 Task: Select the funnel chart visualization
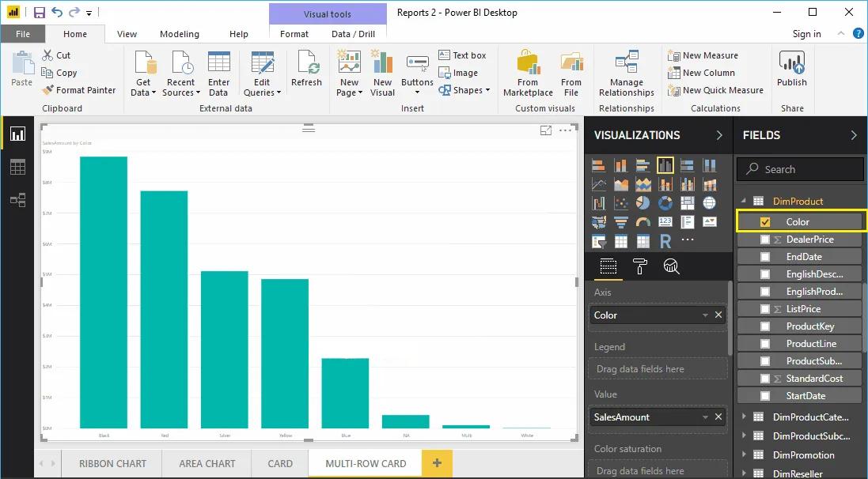620,222
